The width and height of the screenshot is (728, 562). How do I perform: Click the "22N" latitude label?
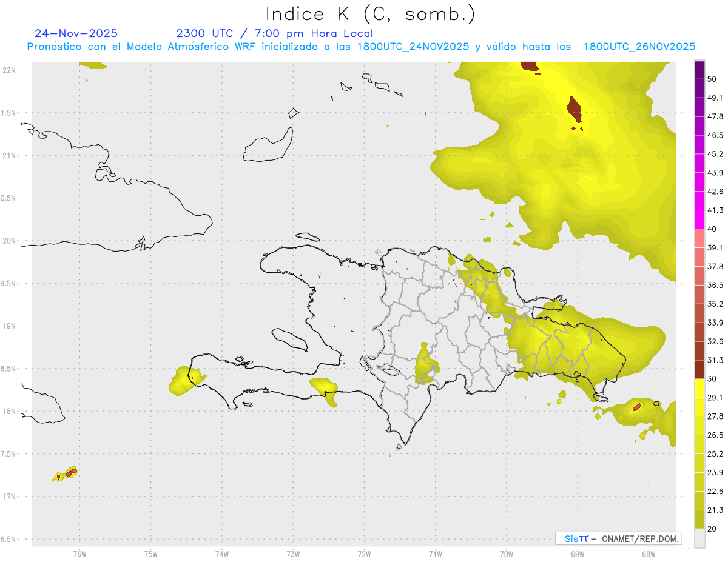tap(10, 70)
